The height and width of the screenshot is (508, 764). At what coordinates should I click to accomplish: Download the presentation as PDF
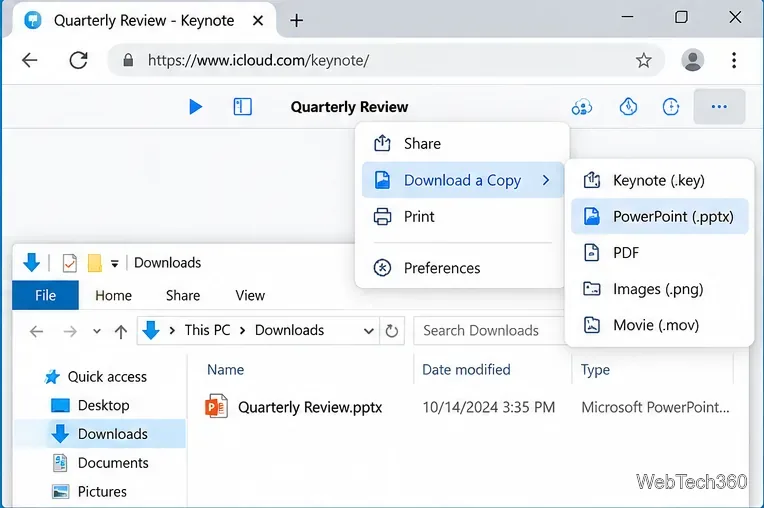tap(659, 253)
